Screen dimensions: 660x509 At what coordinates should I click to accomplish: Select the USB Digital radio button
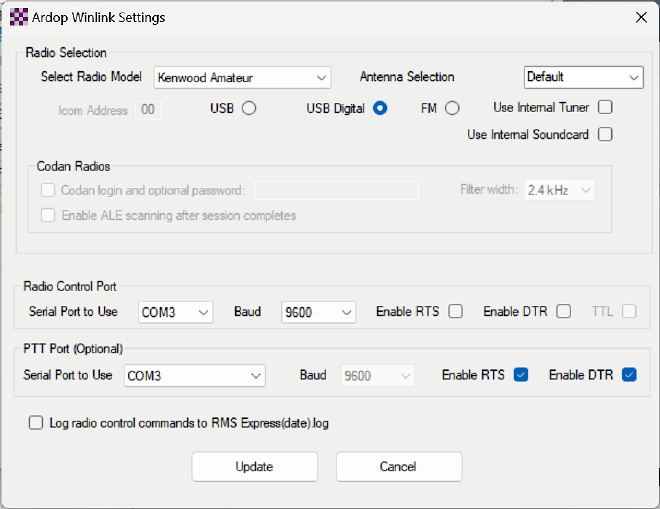(380, 108)
